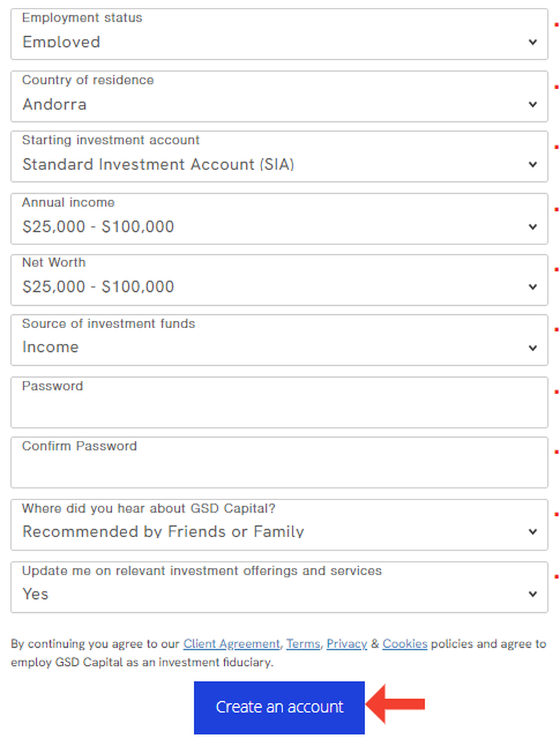560x746 pixels.
Task: Click the Confirm Password input field
Action: coord(279,463)
